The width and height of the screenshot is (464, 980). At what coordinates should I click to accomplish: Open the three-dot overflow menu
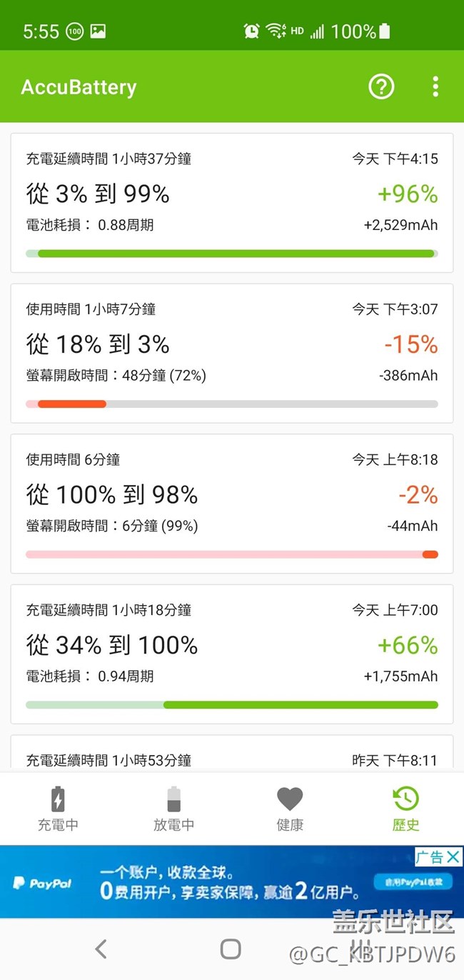pos(435,86)
